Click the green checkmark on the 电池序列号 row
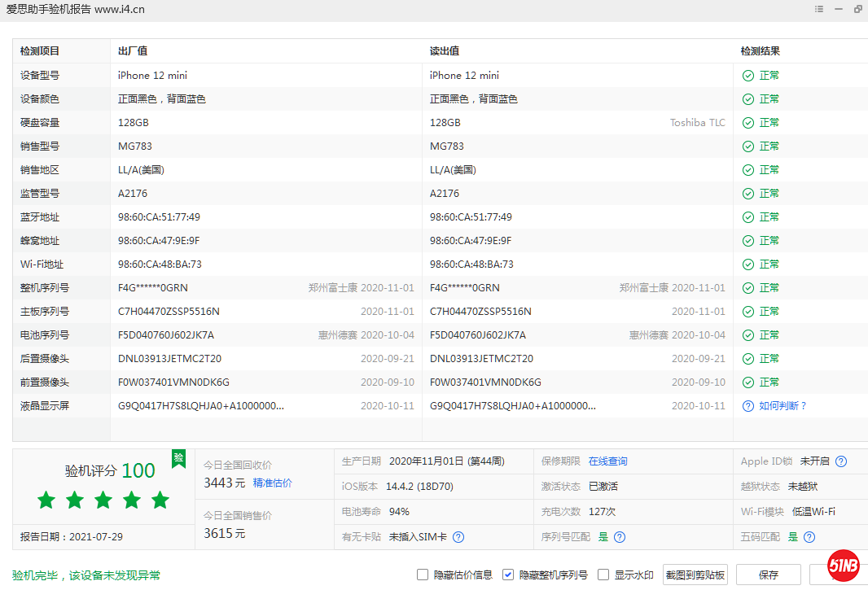The width and height of the screenshot is (868, 590). 747,334
